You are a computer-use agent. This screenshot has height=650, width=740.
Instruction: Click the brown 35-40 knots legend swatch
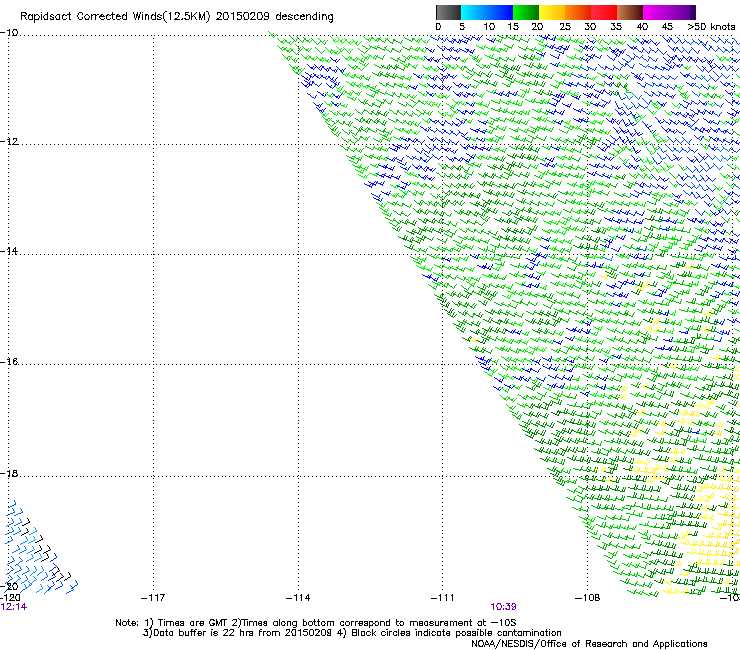[630, 12]
